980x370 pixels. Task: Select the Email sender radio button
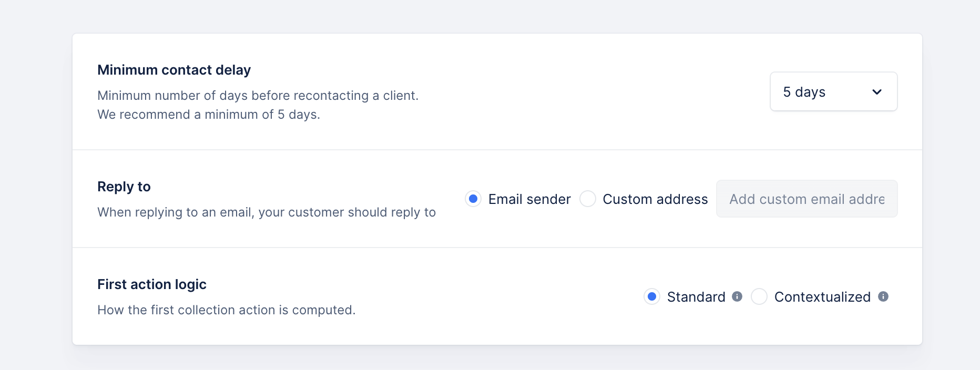473,199
